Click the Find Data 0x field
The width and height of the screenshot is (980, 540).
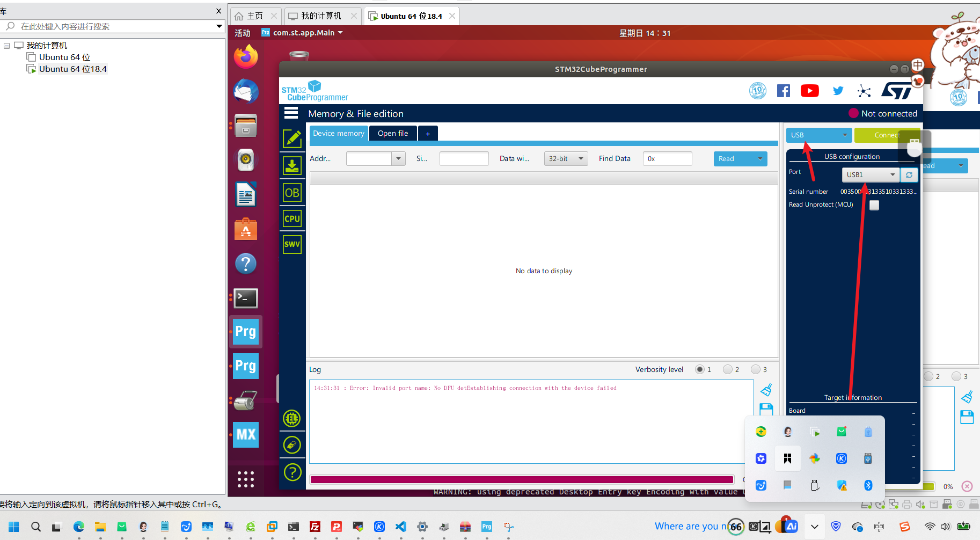[x=667, y=158]
